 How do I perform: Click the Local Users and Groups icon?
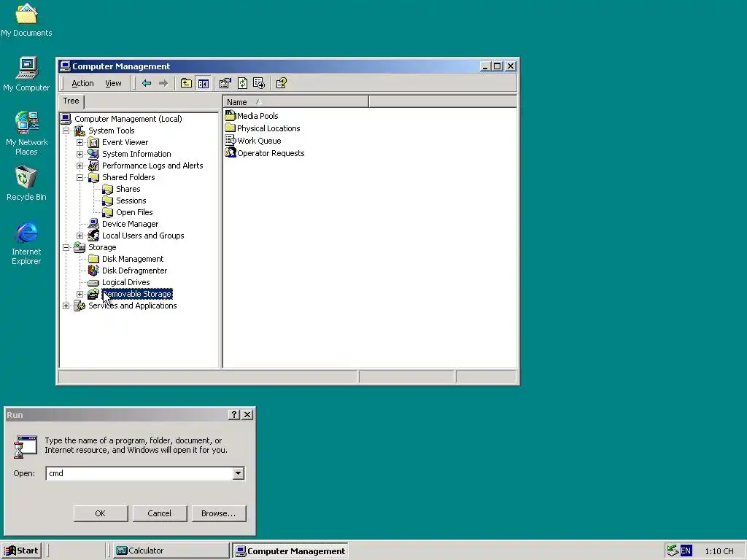point(93,236)
